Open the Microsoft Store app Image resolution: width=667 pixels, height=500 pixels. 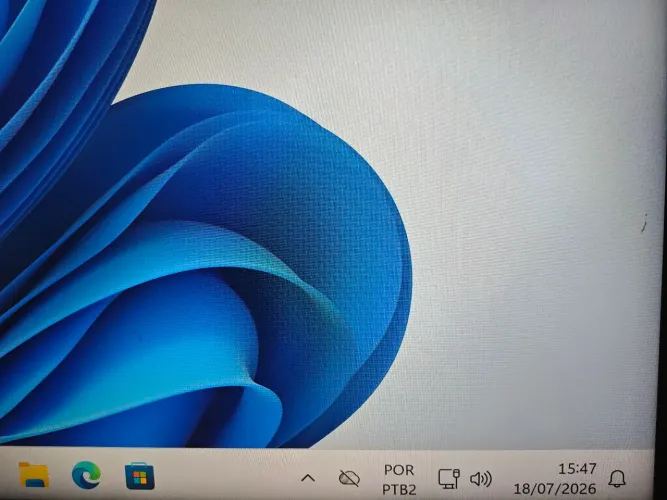tap(140, 476)
